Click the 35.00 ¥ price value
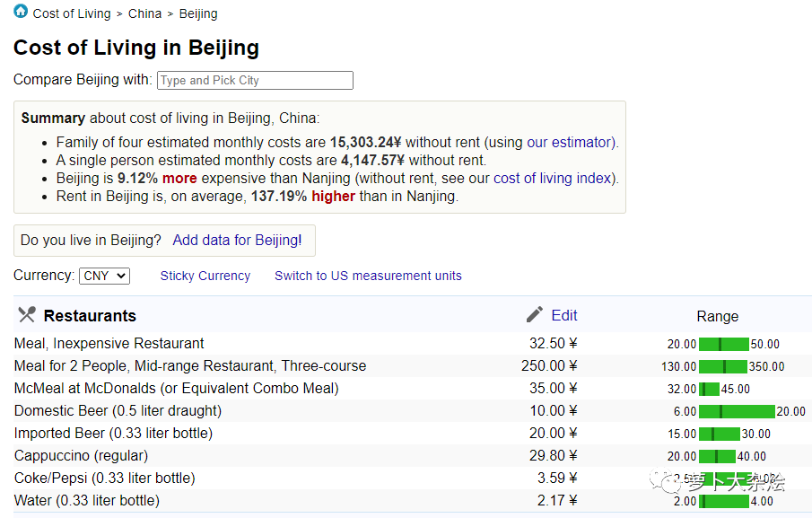The height and width of the screenshot is (518, 812). [553, 389]
